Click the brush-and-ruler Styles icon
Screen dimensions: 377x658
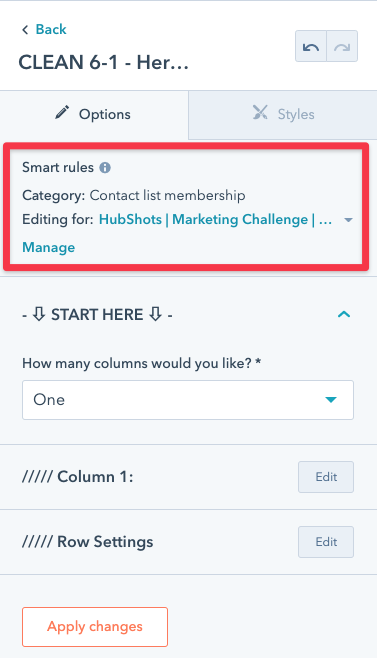[x=260, y=112]
